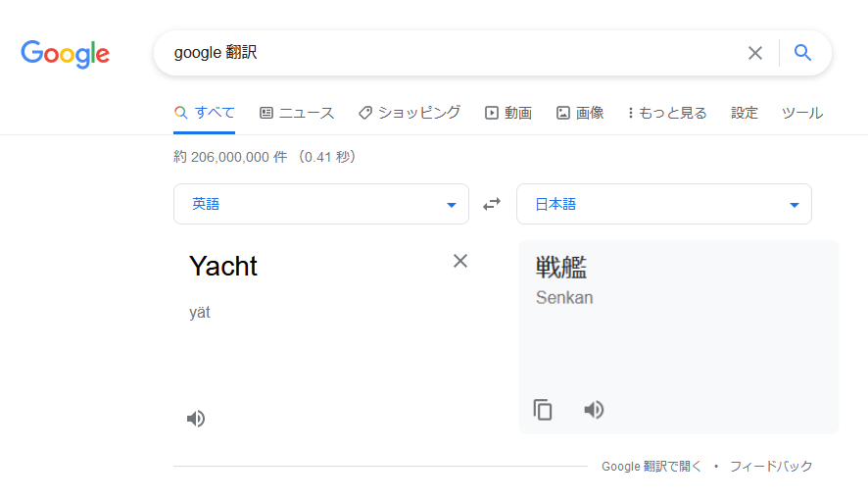Listen to the Japanese translation audio

[x=594, y=410]
